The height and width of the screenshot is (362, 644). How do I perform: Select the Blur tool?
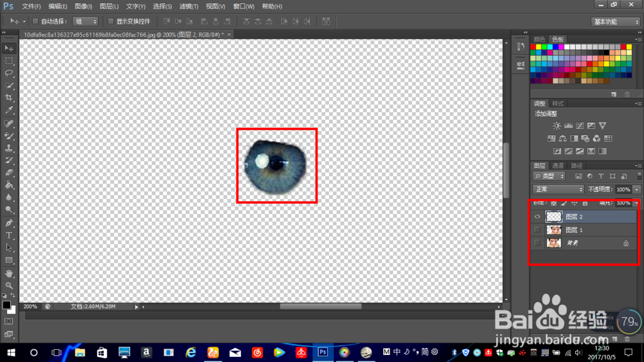(8, 198)
